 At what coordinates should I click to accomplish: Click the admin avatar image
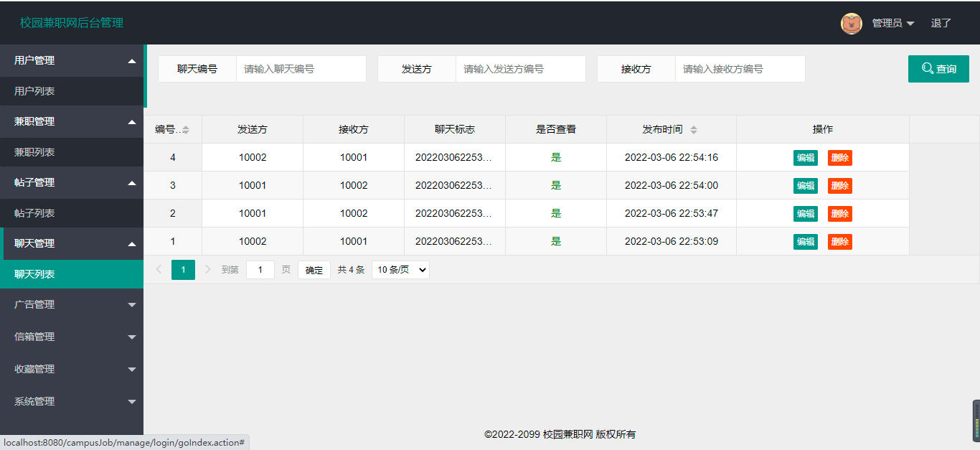coord(852,24)
